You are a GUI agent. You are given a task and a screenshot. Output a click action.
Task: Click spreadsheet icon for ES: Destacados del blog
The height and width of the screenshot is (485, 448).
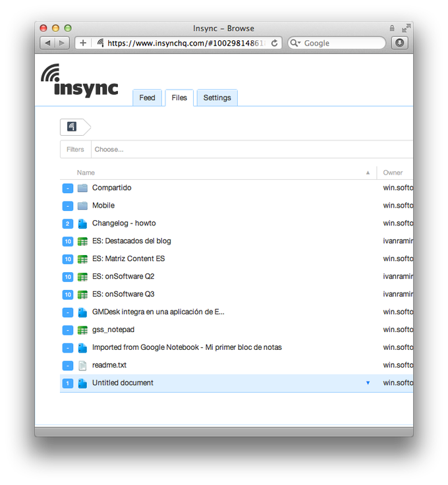point(82,241)
